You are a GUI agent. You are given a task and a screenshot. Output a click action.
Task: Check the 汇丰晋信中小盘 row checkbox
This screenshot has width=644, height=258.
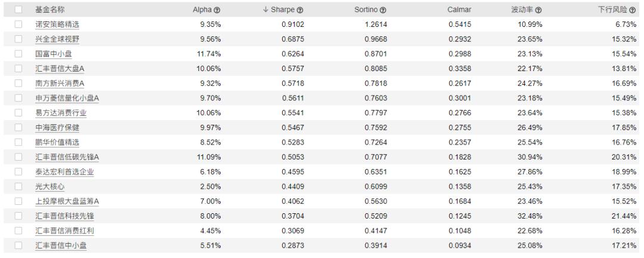pos(18,246)
